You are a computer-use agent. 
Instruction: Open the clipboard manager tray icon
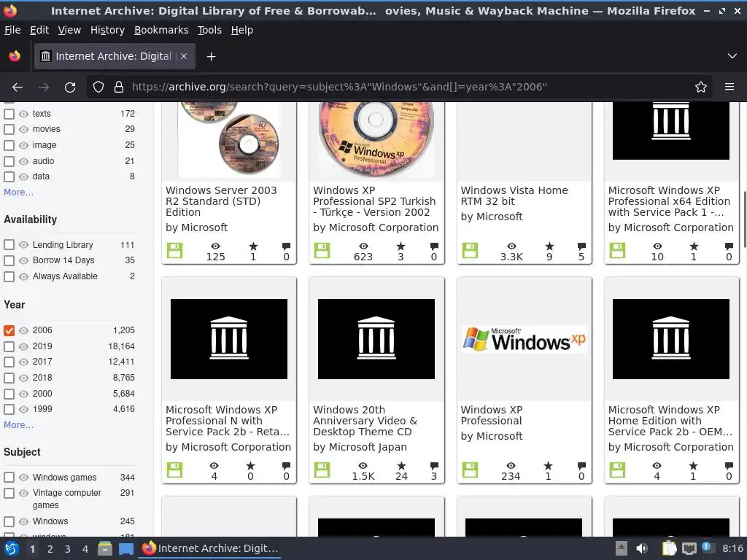click(669, 548)
